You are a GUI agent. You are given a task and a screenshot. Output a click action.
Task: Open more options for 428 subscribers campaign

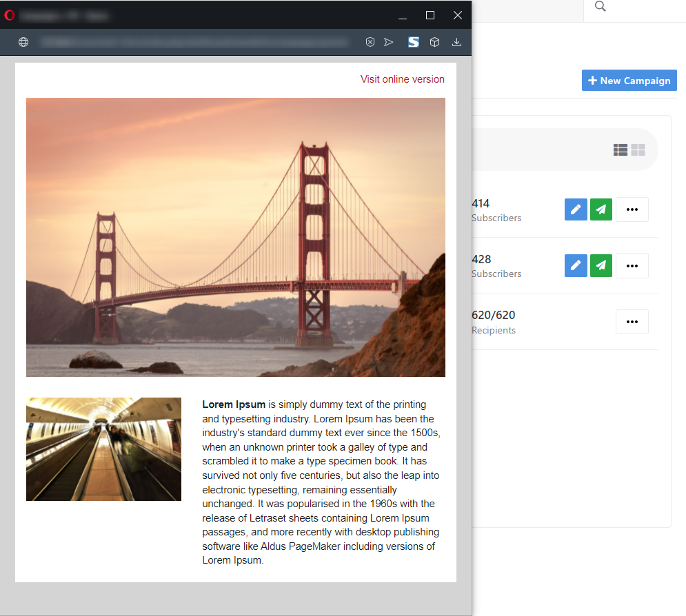click(x=632, y=265)
